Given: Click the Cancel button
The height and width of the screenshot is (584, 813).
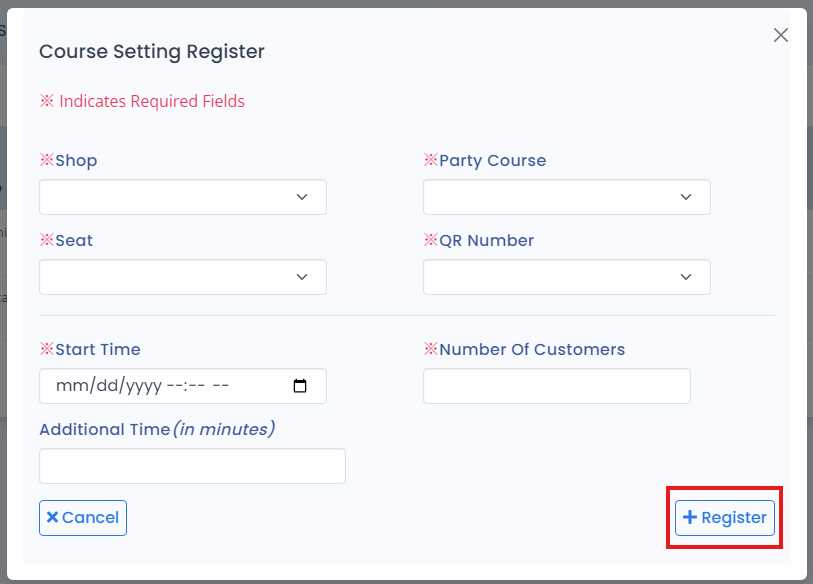Looking at the screenshot, I should 83,518.
